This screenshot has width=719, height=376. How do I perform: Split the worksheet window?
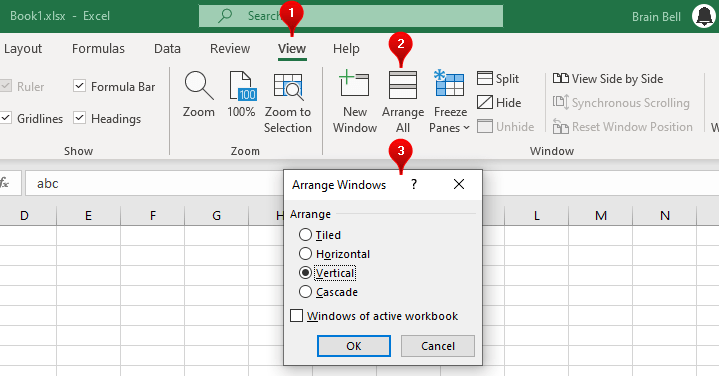[498, 78]
